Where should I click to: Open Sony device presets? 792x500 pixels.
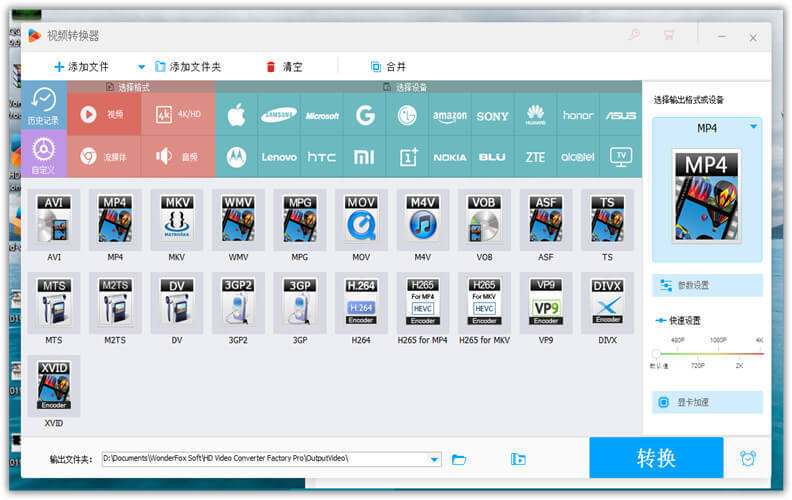492,115
